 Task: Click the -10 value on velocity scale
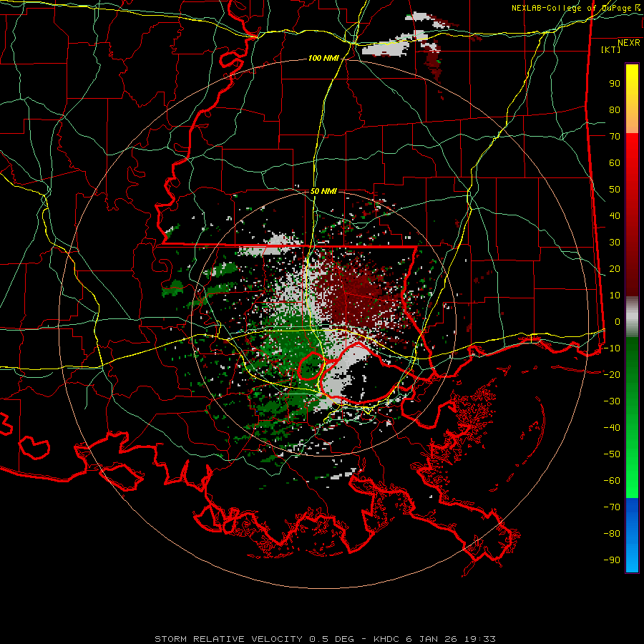(x=612, y=348)
